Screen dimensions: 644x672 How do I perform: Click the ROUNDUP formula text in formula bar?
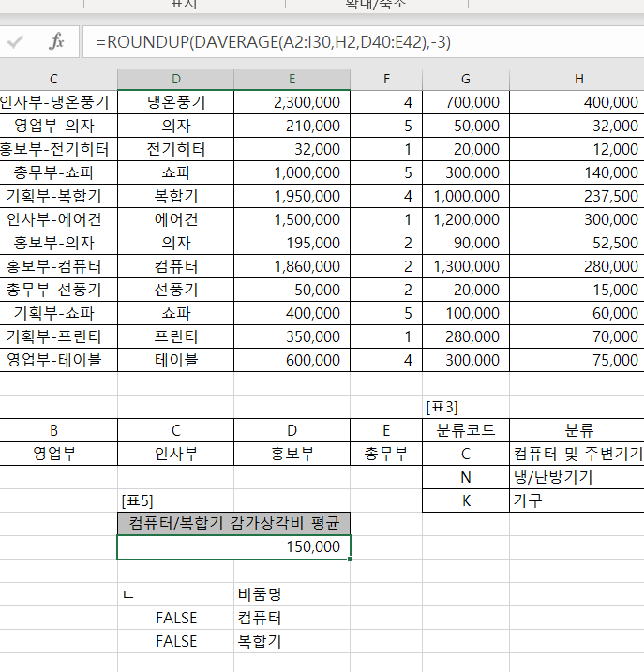[x=272, y=42]
